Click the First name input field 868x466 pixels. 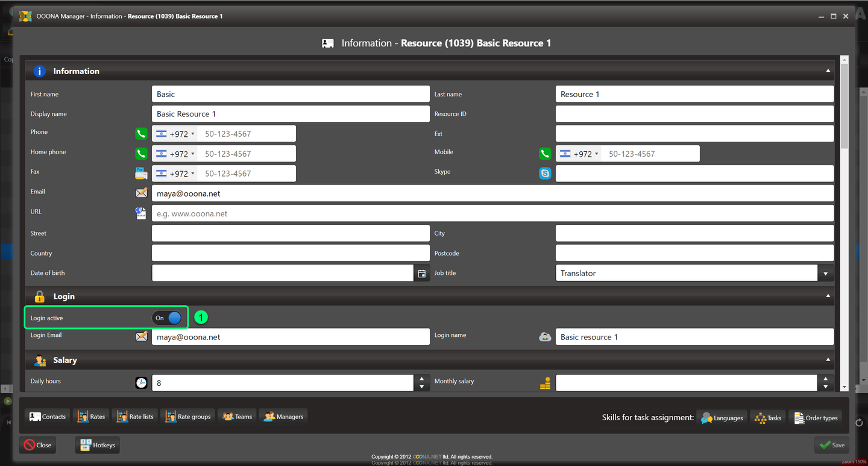click(x=291, y=94)
